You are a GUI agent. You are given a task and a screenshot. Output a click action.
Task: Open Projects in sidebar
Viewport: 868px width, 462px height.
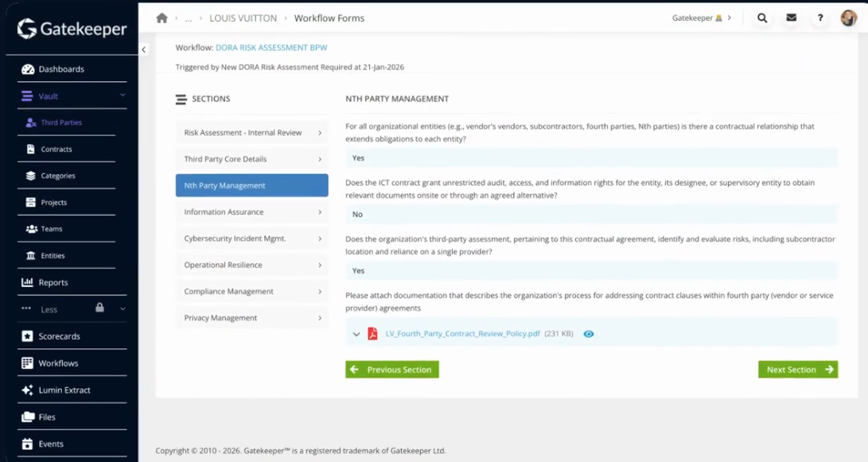53,203
